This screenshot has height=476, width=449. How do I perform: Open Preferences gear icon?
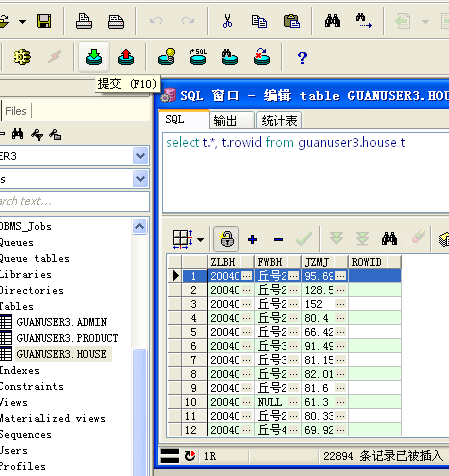(x=22, y=57)
